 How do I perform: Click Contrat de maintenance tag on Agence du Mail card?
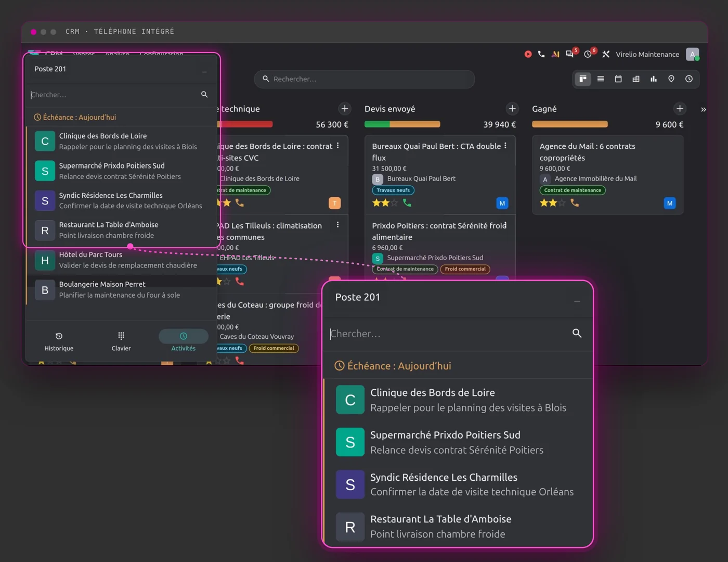(573, 190)
